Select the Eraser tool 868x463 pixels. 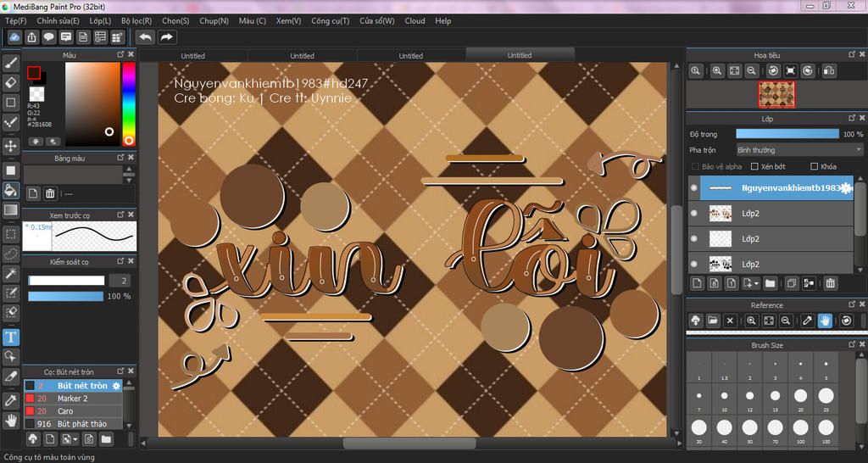tap(11, 82)
